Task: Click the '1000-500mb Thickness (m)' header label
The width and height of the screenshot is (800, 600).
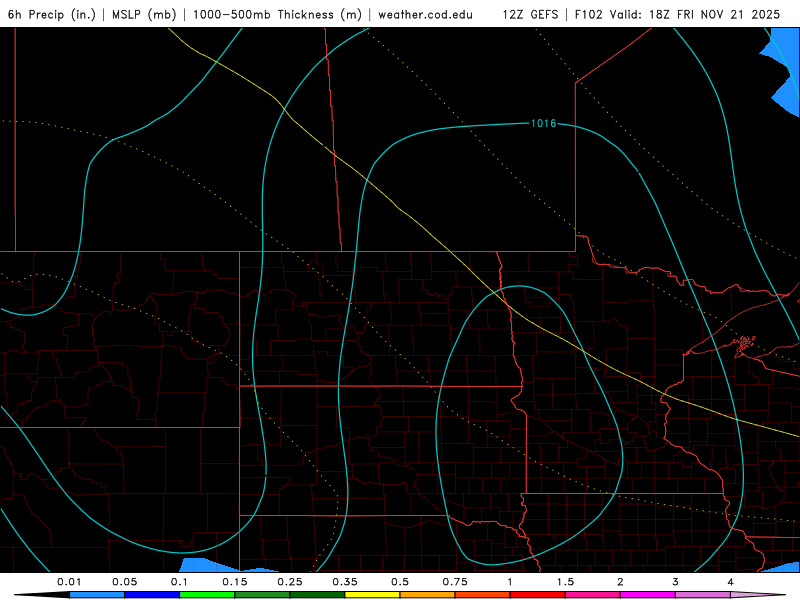Action: point(277,14)
